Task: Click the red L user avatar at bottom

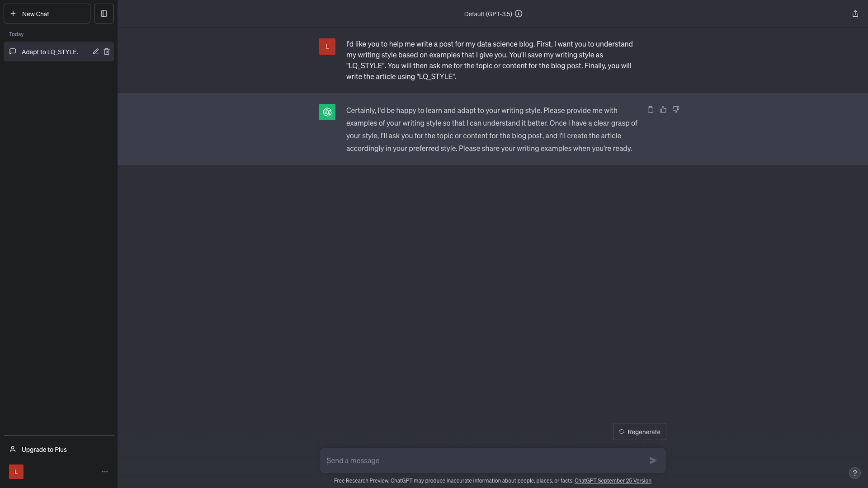Action: tap(16, 472)
